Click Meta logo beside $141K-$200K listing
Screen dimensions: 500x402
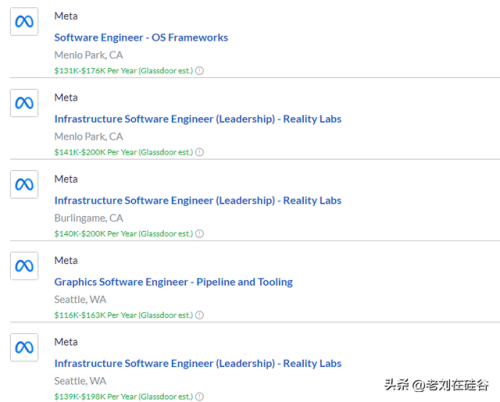tap(24, 103)
